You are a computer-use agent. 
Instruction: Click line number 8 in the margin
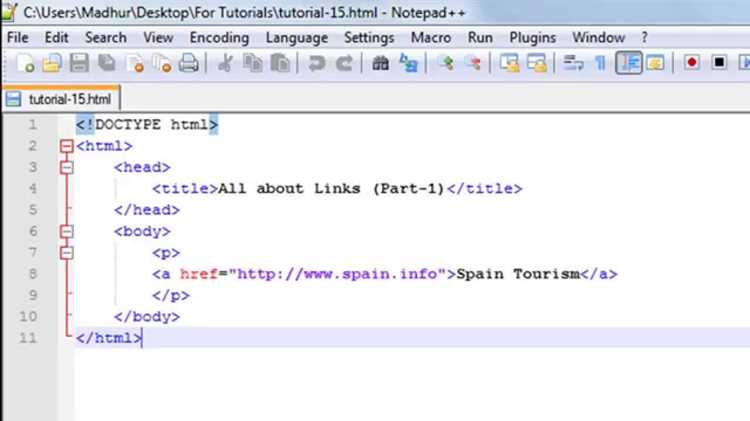click(33, 274)
